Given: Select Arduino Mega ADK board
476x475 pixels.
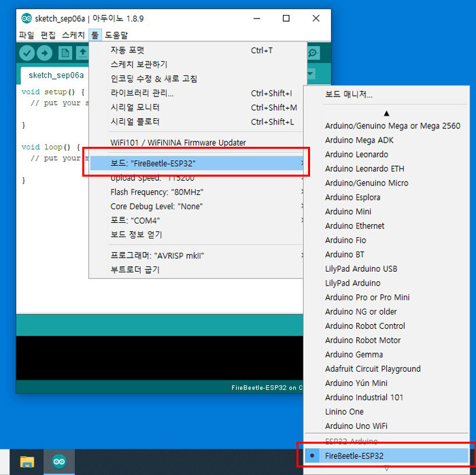Looking at the screenshot, I should point(386,140).
